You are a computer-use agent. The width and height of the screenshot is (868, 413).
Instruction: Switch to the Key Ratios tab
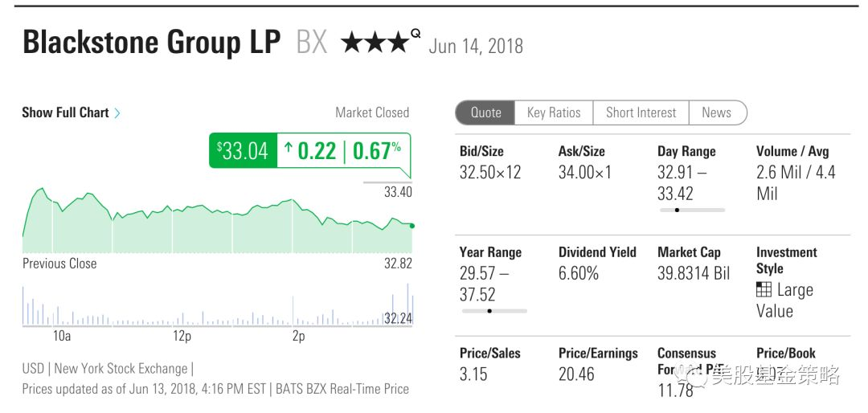[554, 112]
